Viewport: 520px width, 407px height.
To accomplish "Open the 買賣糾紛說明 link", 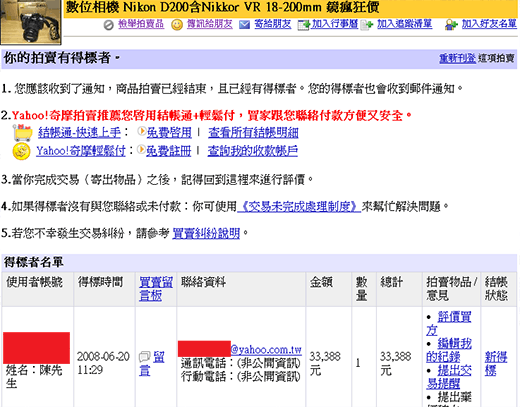I will 206,233.
